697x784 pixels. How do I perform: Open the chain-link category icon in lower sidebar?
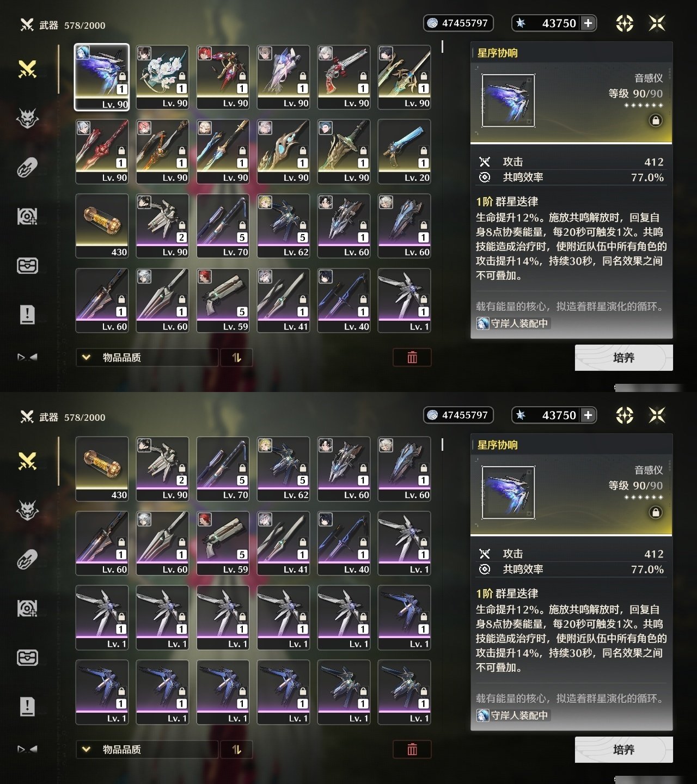(x=27, y=559)
